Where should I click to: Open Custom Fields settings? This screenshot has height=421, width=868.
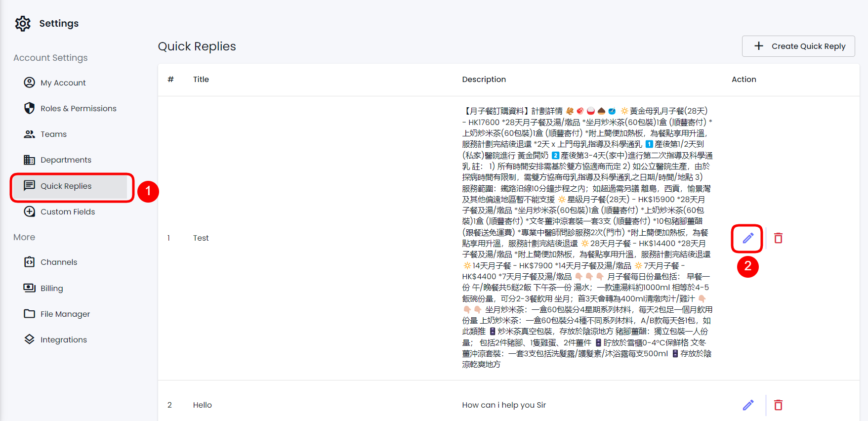point(67,211)
